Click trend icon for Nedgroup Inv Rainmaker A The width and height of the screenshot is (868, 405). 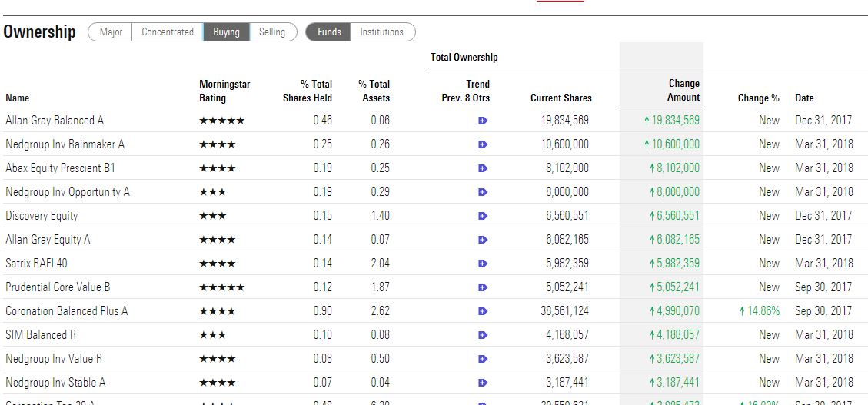click(x=483, y=144)
